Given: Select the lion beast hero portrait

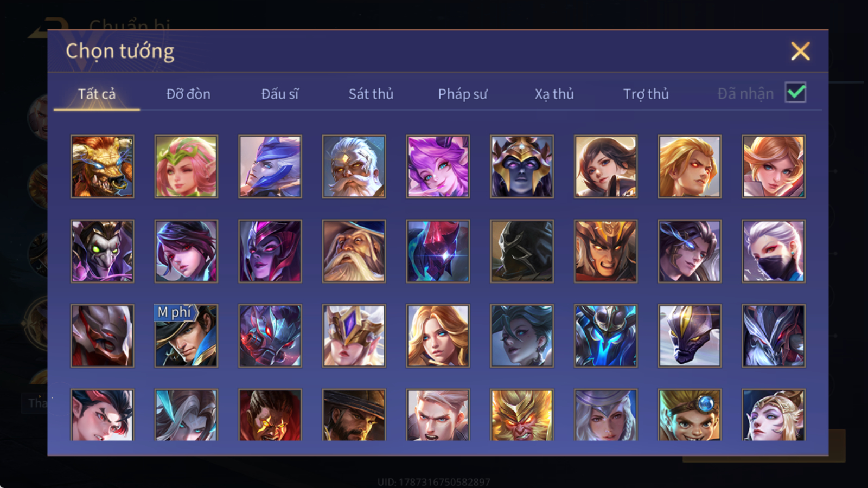Looking at the screenshot, I should (103, 166).
